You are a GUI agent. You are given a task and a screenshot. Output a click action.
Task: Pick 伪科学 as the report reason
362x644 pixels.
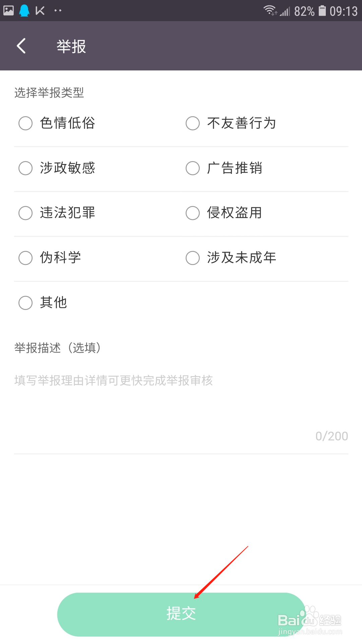(50, 258)
